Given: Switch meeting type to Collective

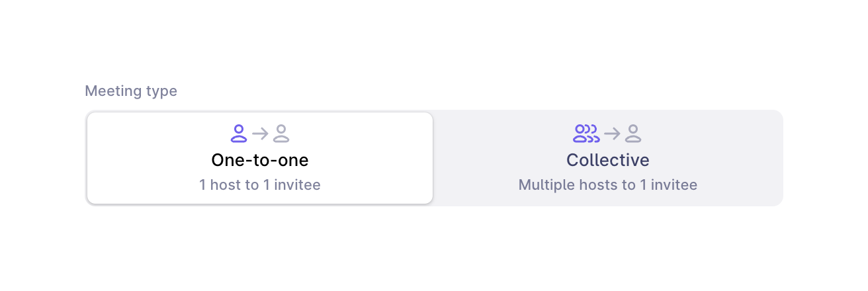Looking at the screenshot, I should pyautogui.click(x=607, y=159).
